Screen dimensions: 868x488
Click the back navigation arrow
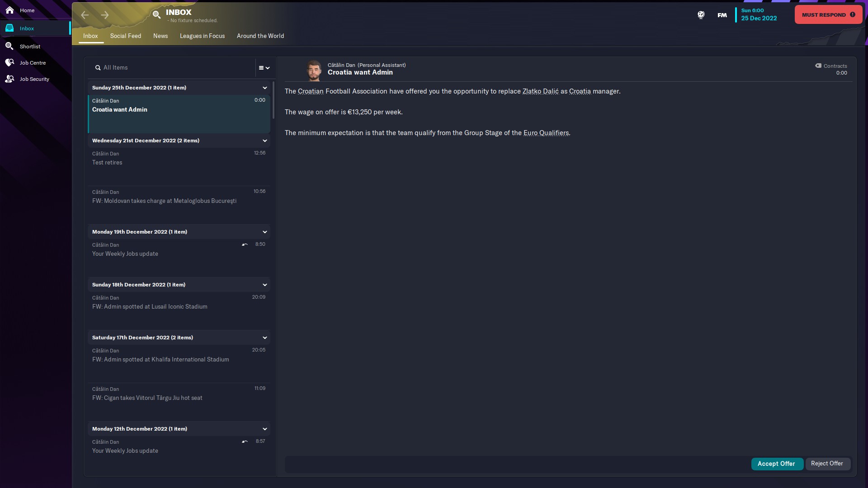pyautogui.click(x=85, y=15)
